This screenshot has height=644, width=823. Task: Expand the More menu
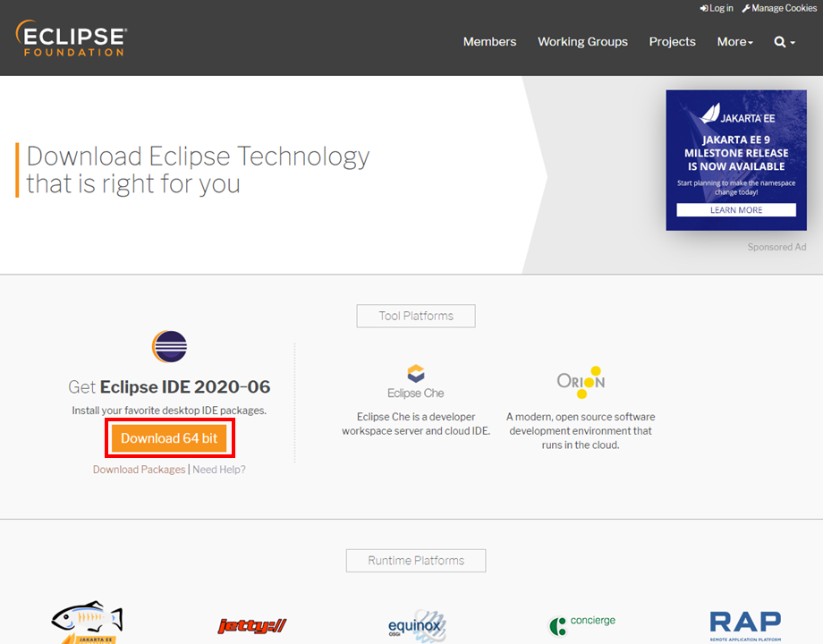coord(734,41)
